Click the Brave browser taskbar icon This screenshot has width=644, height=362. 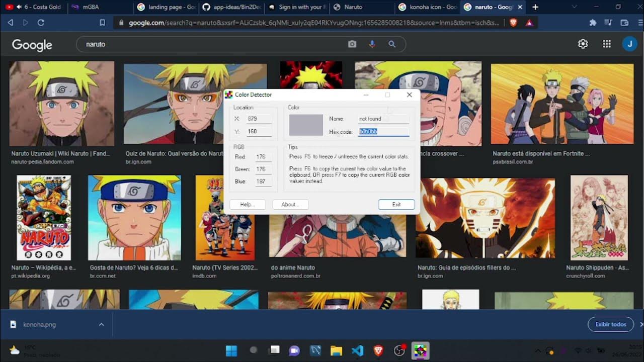click(x=378, y=350)
